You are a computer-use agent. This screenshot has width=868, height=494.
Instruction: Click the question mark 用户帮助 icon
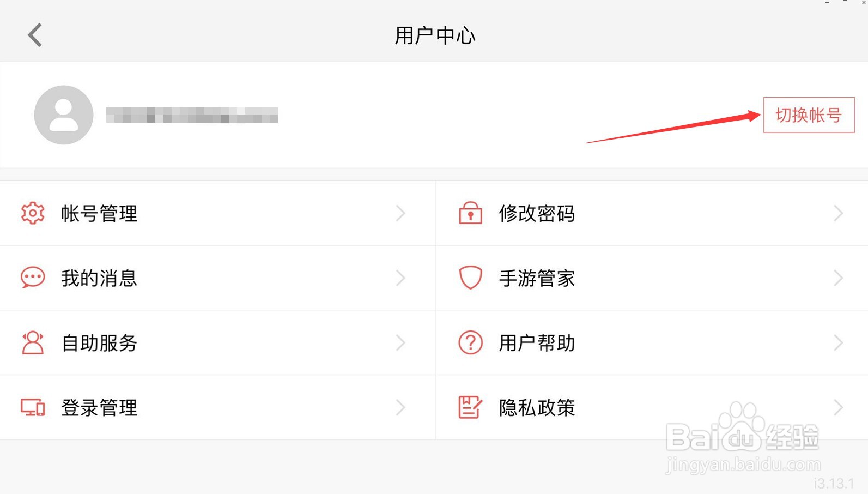click(x=470, y=343)
